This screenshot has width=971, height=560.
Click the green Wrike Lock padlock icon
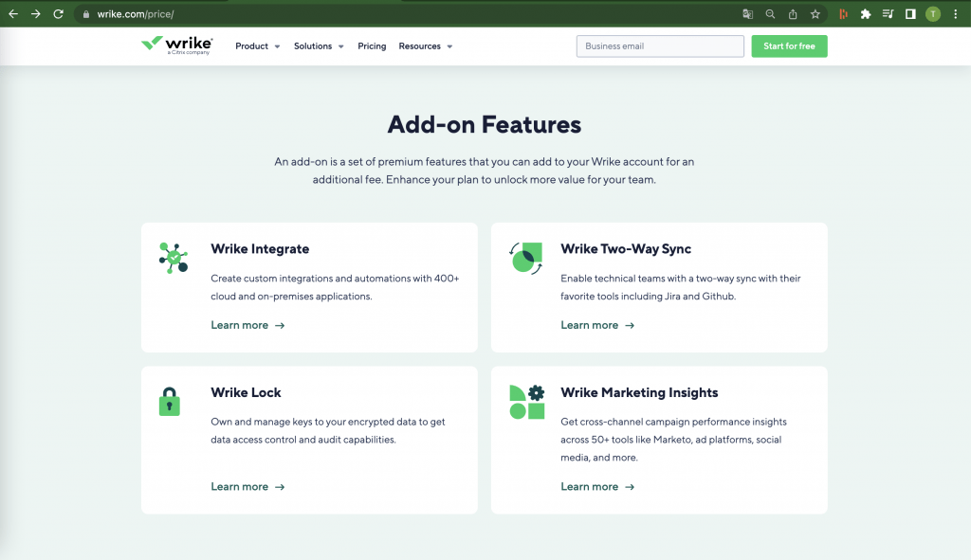pyautogui.click(x=169, y=401)
